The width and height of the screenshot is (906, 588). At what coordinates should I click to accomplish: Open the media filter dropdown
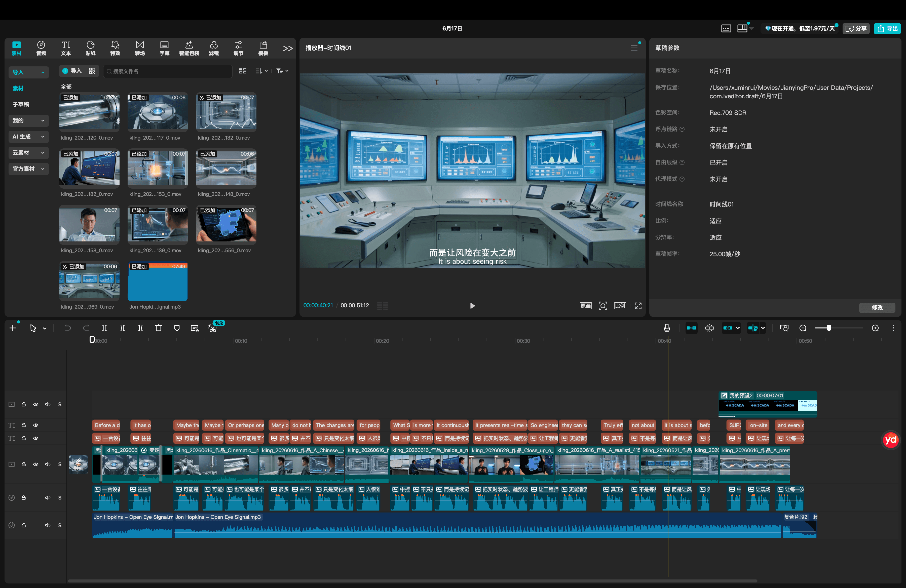point(282,71)
